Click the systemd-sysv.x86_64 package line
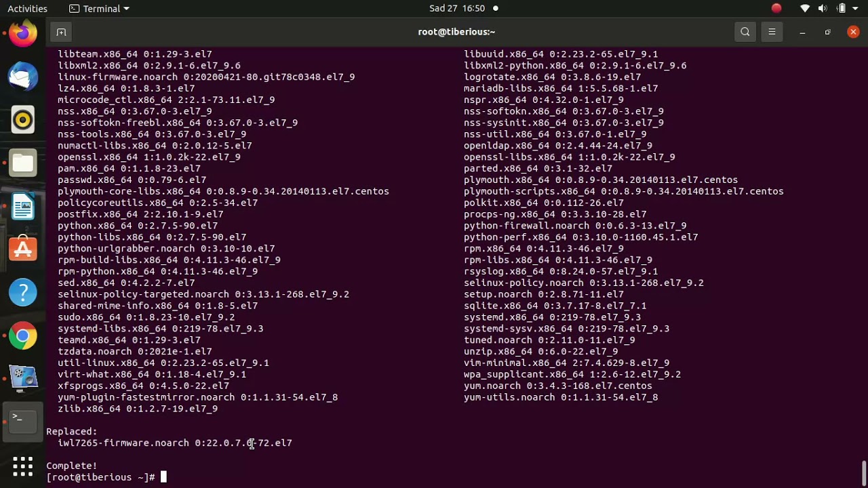Screen dimensions: 868x488 pos(566,328)
